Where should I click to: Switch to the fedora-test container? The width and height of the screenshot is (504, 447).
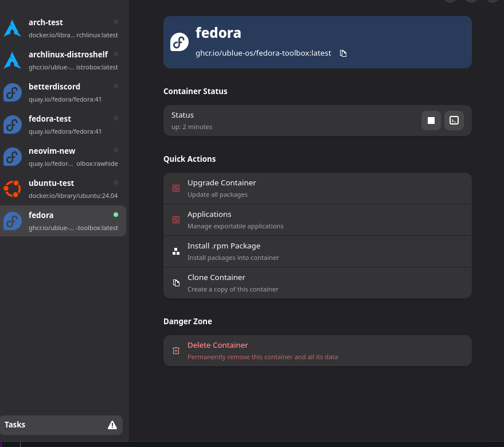[x=62, y=125]
